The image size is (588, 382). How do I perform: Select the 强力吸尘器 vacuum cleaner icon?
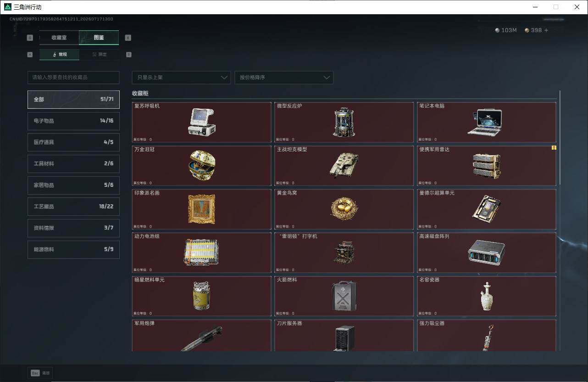click(488, 338)
